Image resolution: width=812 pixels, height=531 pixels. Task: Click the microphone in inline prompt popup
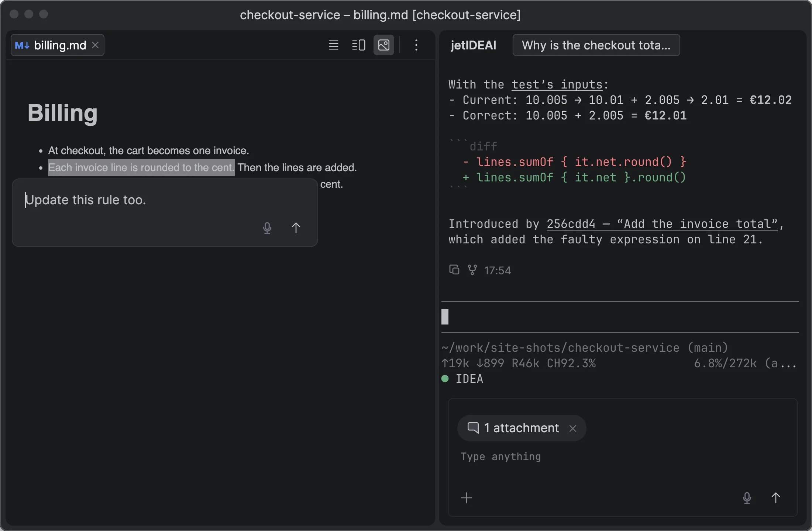[267, 228]
